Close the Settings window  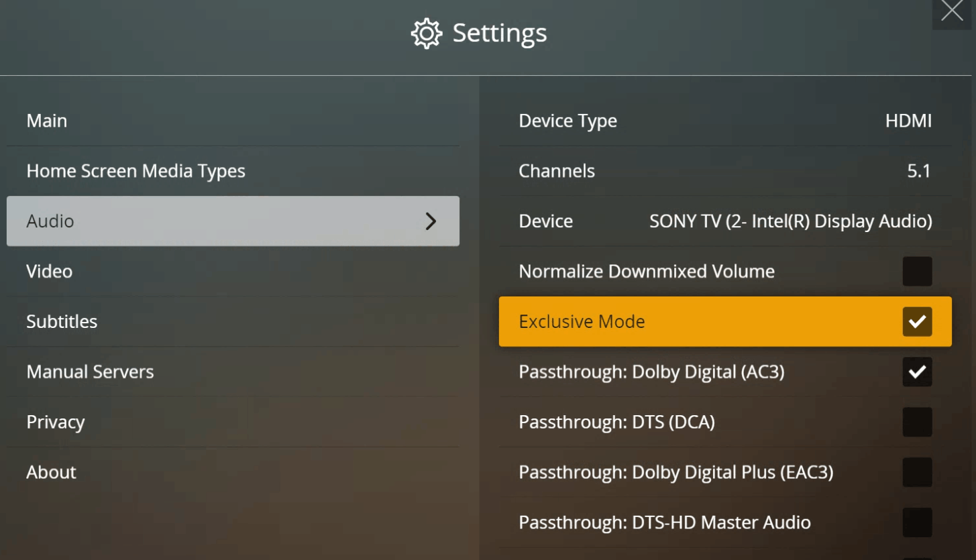point(952,11)
